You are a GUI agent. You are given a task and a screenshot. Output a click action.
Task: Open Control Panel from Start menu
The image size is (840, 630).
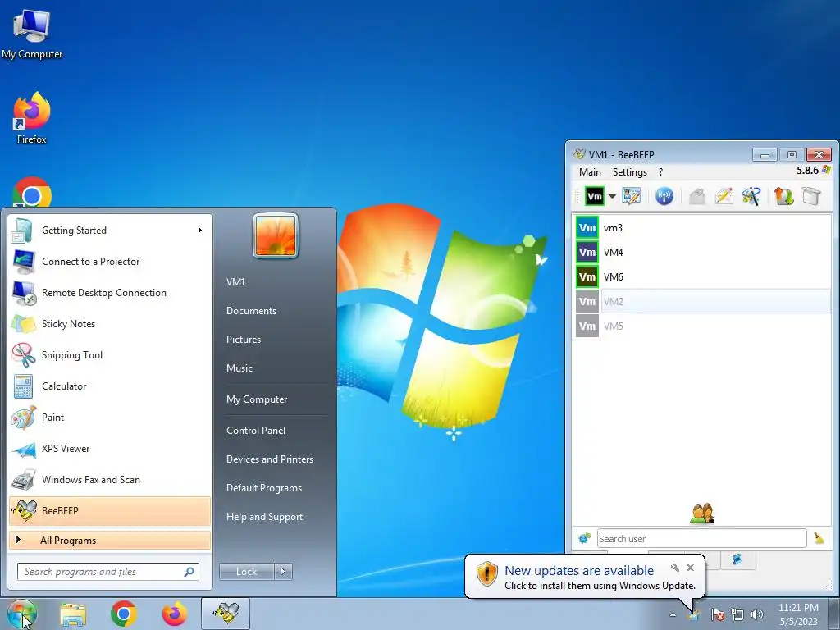pos(256,431)
